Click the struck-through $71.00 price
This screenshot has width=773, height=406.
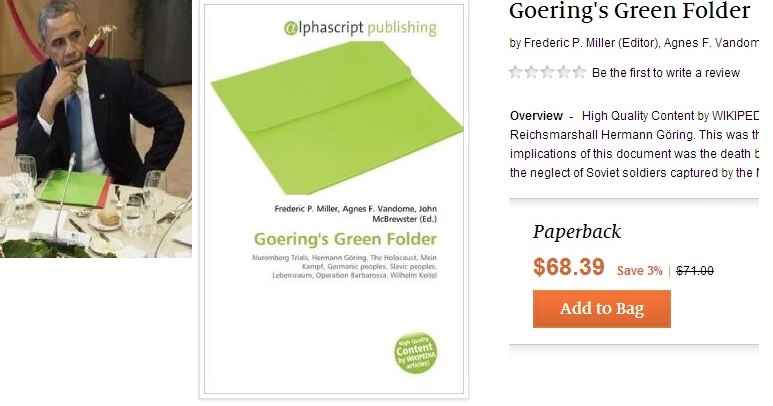[x=695, y=271]
